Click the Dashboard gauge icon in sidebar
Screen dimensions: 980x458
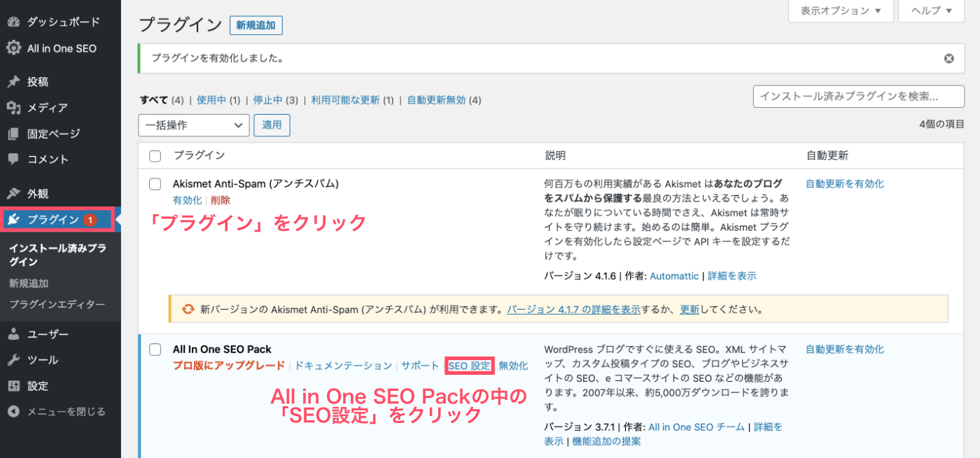click(x=13, y=22)
